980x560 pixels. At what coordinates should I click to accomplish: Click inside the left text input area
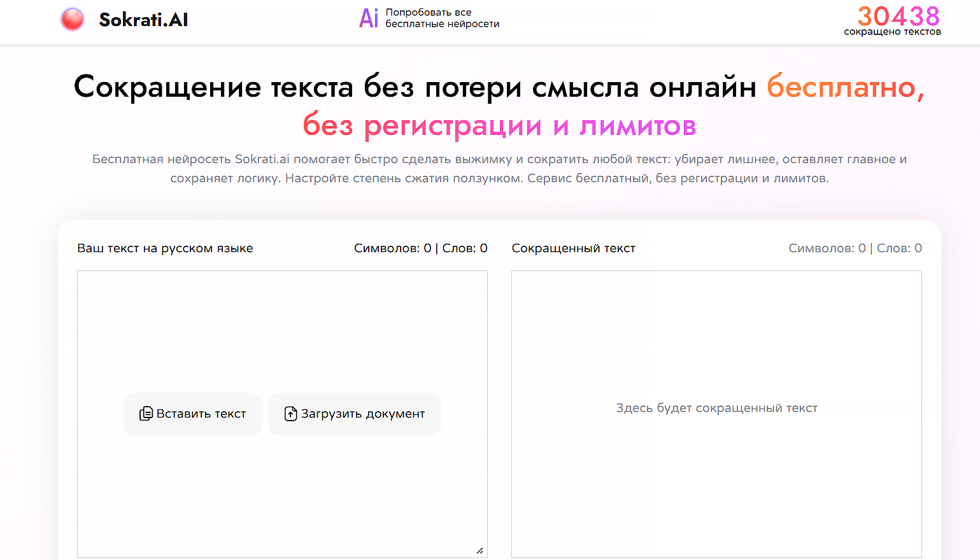click(282, 331)
